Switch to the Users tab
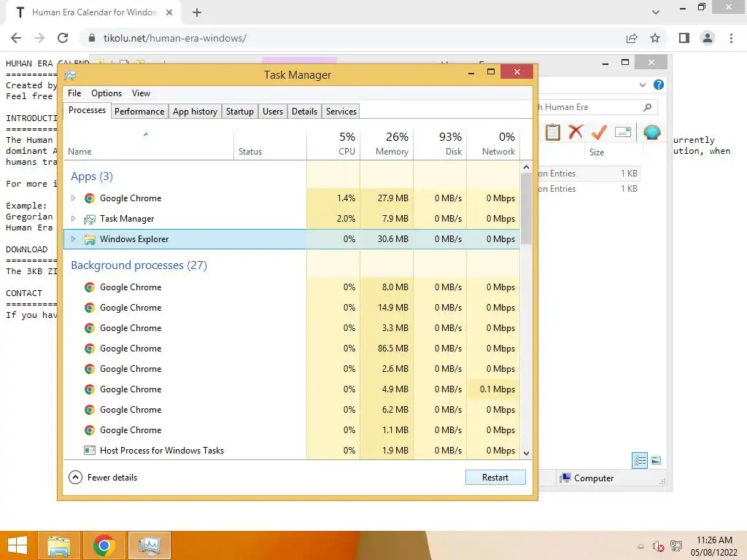This screenshot has height=560, width=747. coord(273,112)
